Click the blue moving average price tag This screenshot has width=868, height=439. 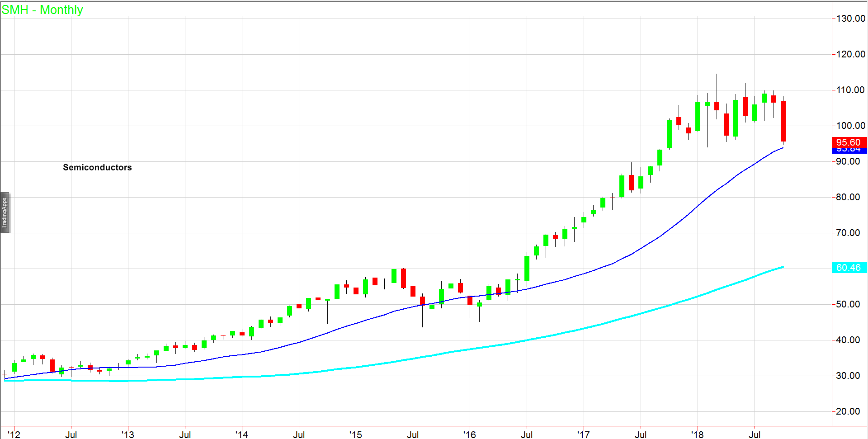click(x=849, y=151)
